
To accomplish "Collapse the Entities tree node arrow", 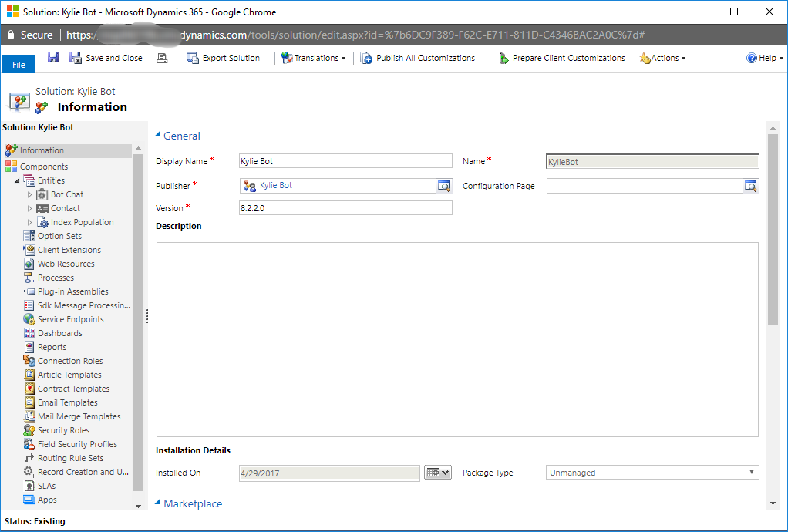I will [x=17, y=180].
